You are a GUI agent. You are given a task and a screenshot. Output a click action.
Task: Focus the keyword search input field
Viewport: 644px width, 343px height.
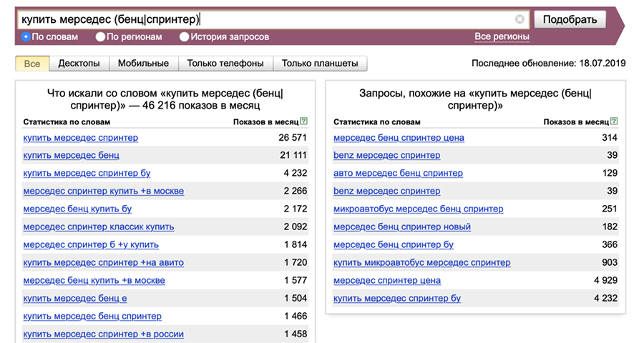(x=273, y=19)
